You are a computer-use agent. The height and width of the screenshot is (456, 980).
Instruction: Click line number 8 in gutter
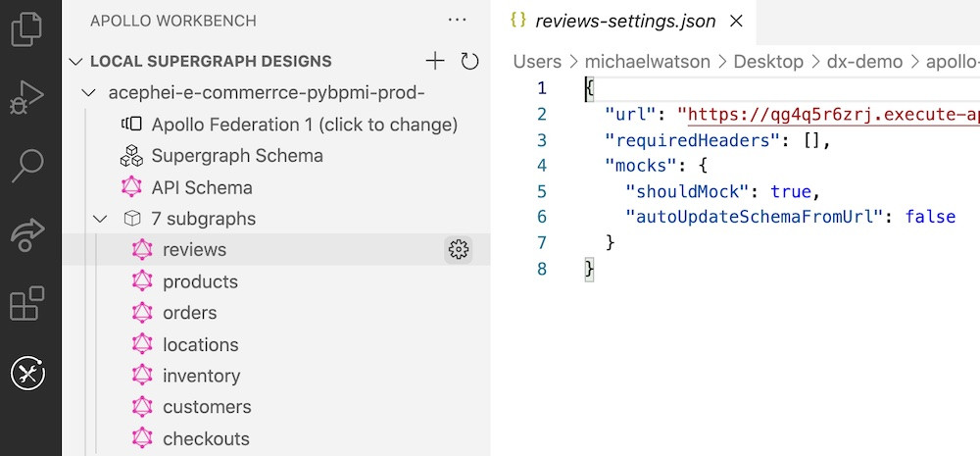pos(541,269)
